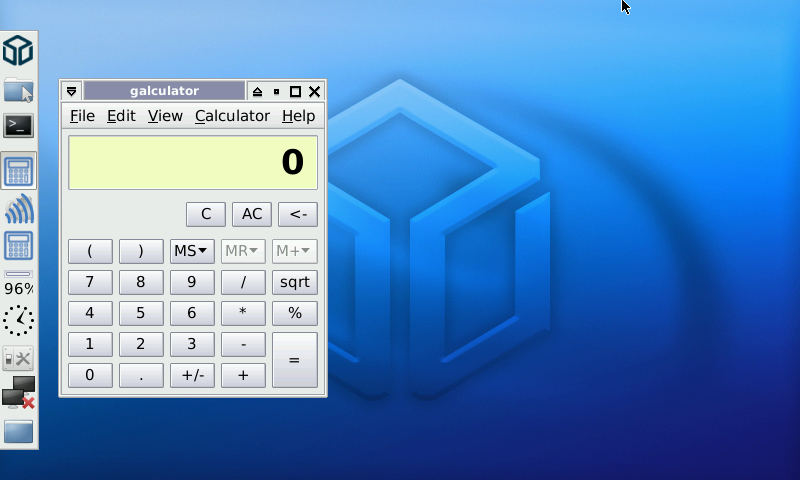Click the calculator icon below the wireless signal icon
This screenshot has height=480, width=800.
tap(18, 246)
